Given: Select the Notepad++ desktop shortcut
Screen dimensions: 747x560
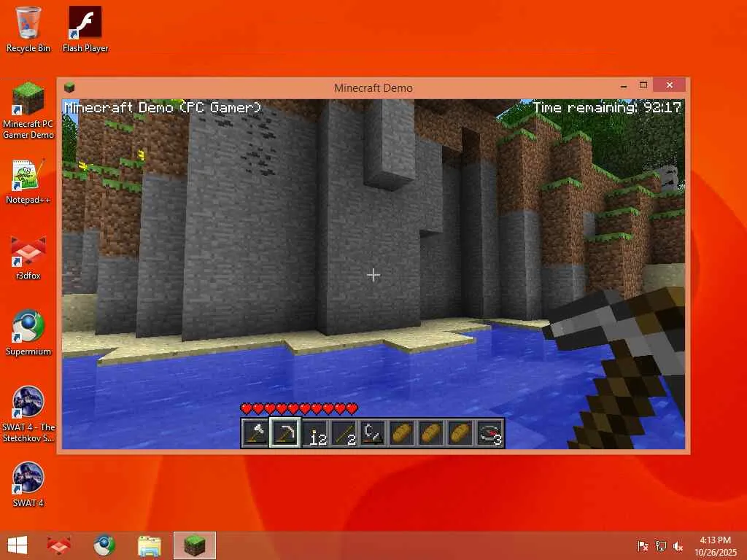Looking at the screenshot, I should (28, 182).
